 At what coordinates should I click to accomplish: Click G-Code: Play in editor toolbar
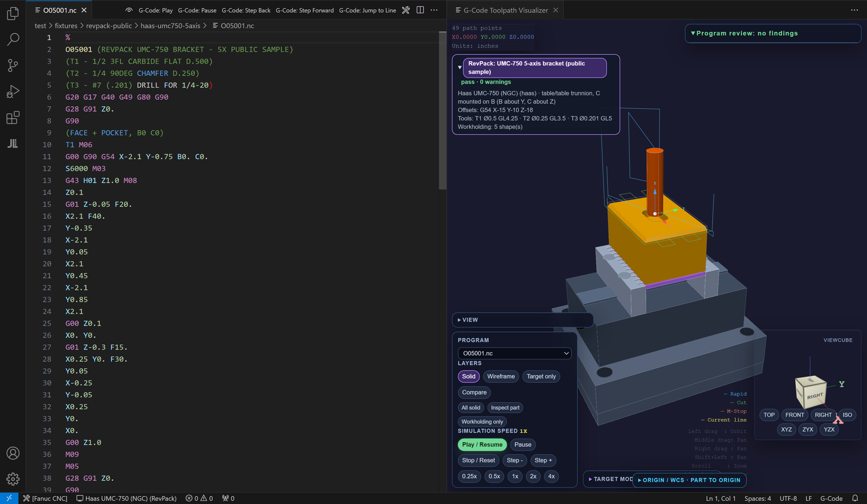[x=156, y=10]
